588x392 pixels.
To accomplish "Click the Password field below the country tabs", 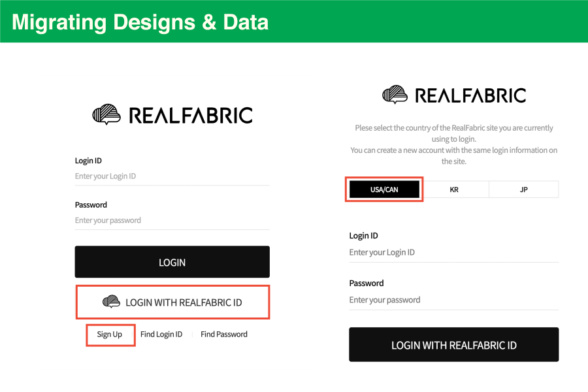I will click(x=453, y=301).
